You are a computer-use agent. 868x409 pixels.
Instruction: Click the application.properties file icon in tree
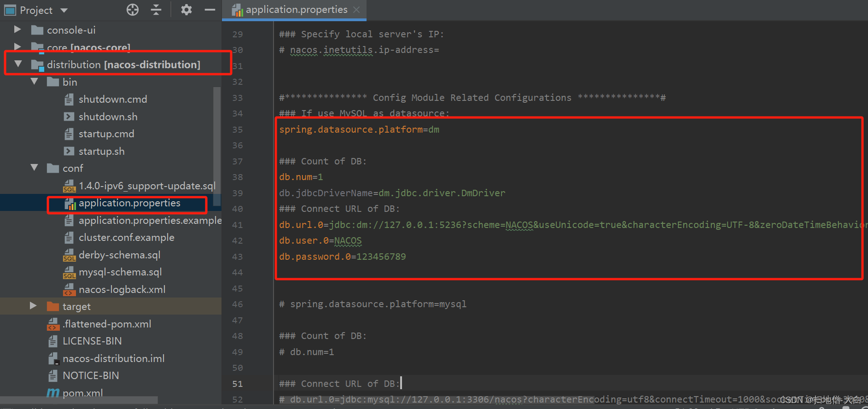[x=70, y=204]
